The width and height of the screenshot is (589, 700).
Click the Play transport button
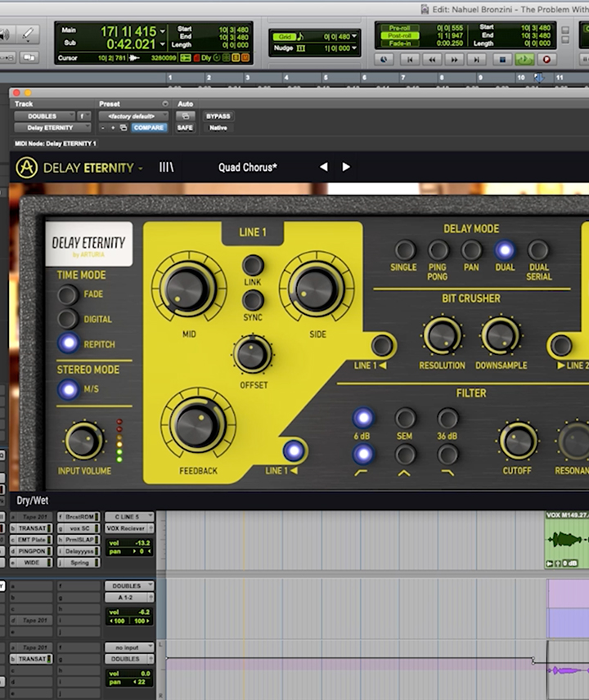524,59
